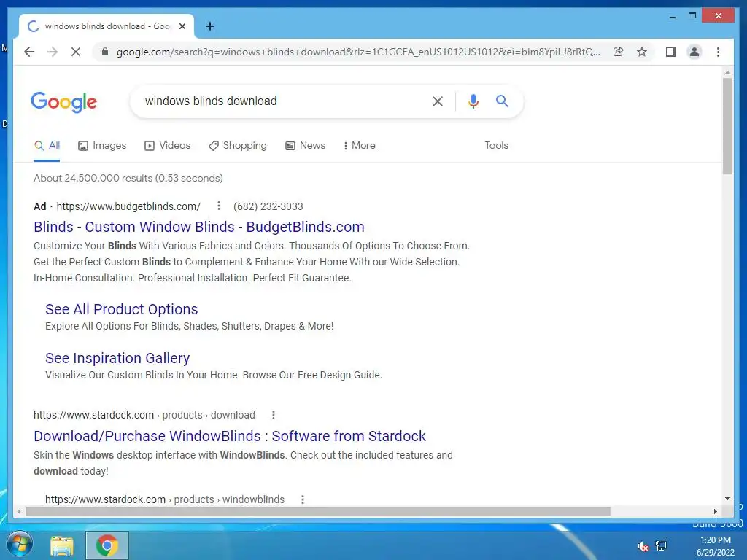
Task: Open See Inspiration Gallery link
Action: (117, 358)
